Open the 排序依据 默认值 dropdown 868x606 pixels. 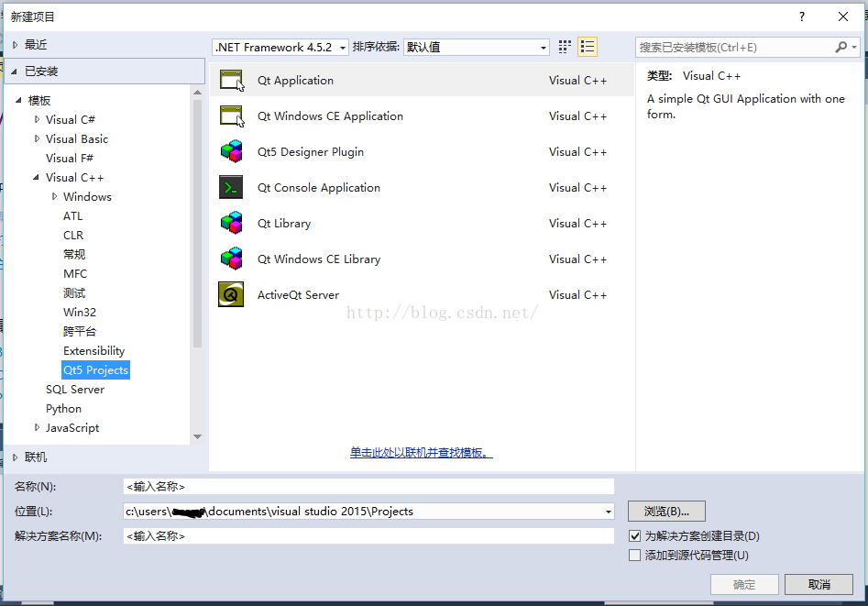tap(477, 47)
